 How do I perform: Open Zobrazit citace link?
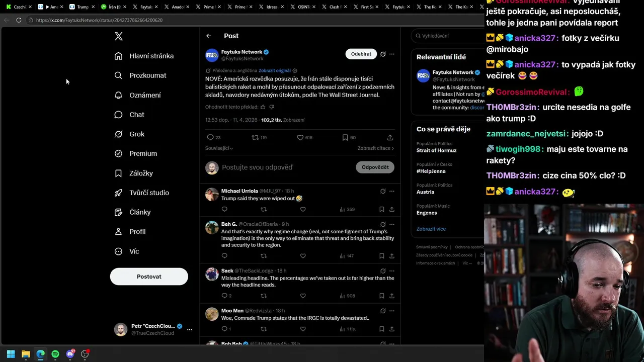pos(376,148)
